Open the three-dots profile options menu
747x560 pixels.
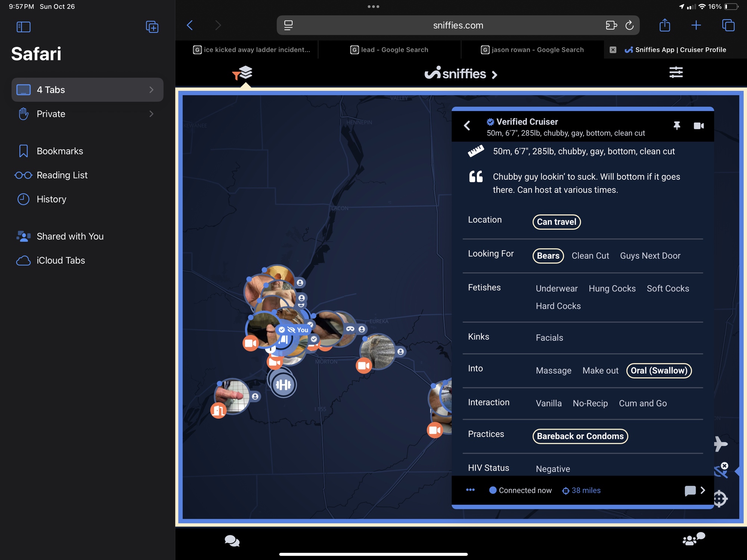[470, 490]
